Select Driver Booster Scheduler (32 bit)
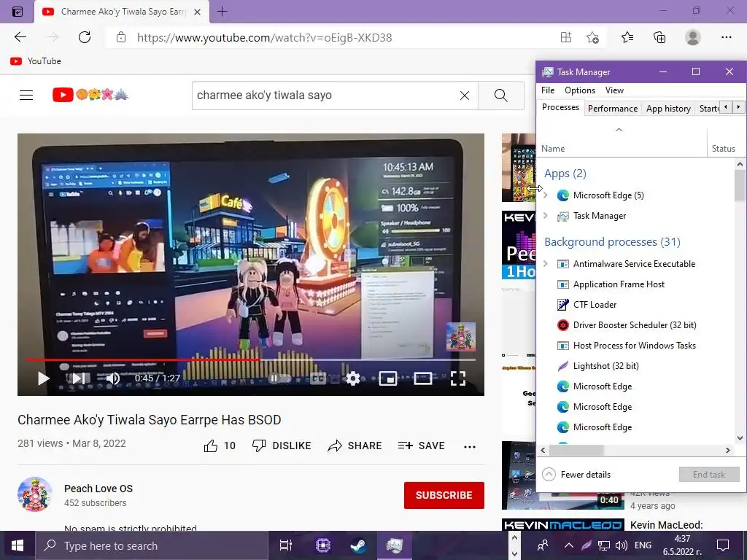The image size is (747, 560). (636, 325)
